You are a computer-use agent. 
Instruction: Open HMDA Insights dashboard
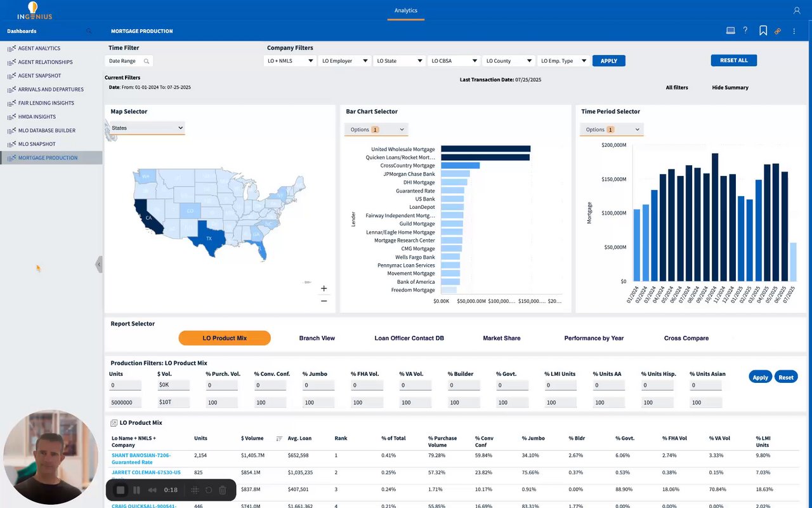(37, 117)
